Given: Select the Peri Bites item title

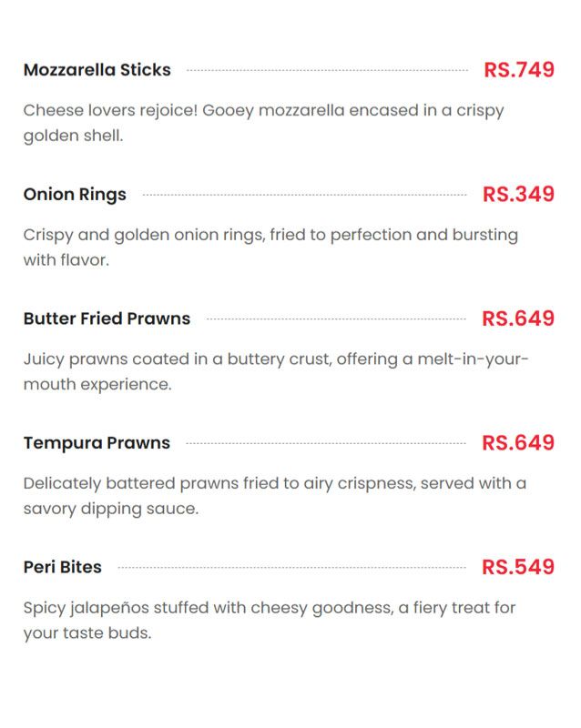Looking at the screenshot, I should tap(62, 567).
